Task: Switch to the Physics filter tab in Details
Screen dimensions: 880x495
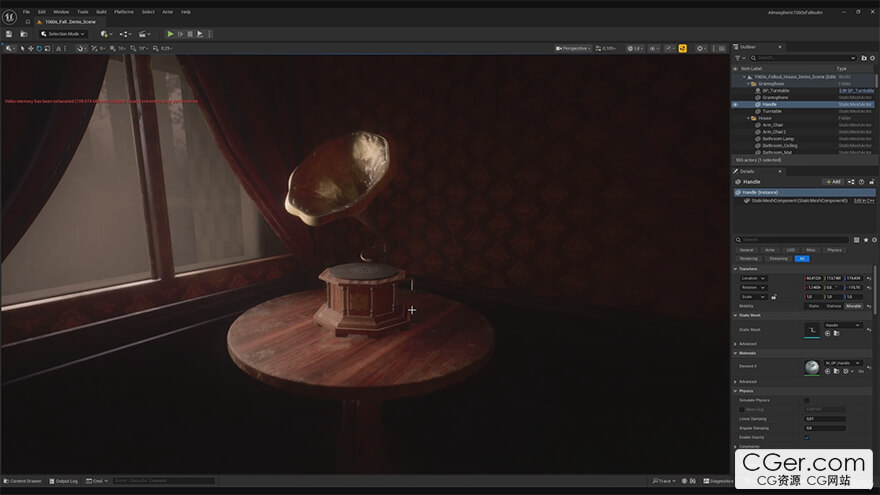Action: (x=834, y=250)
